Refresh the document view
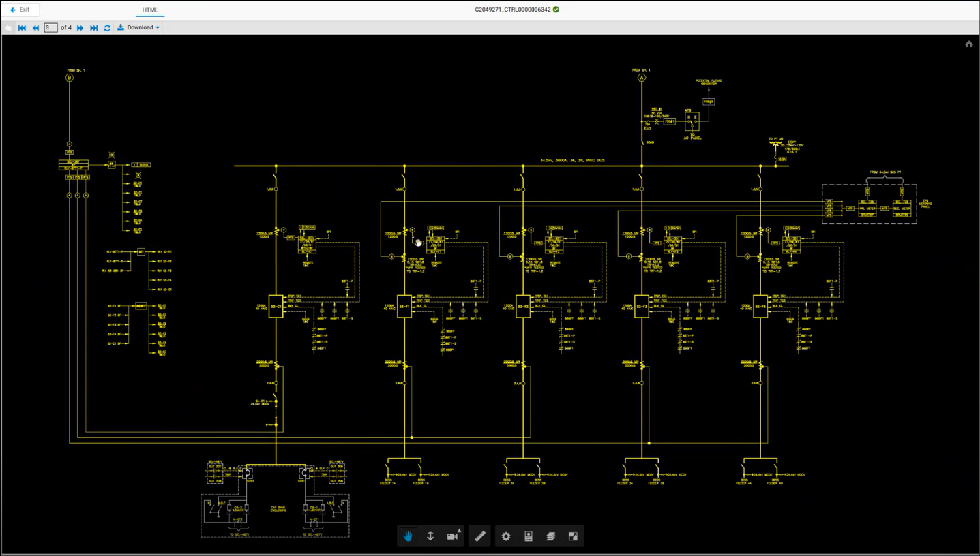980x556 pixels. pos(107,28)
